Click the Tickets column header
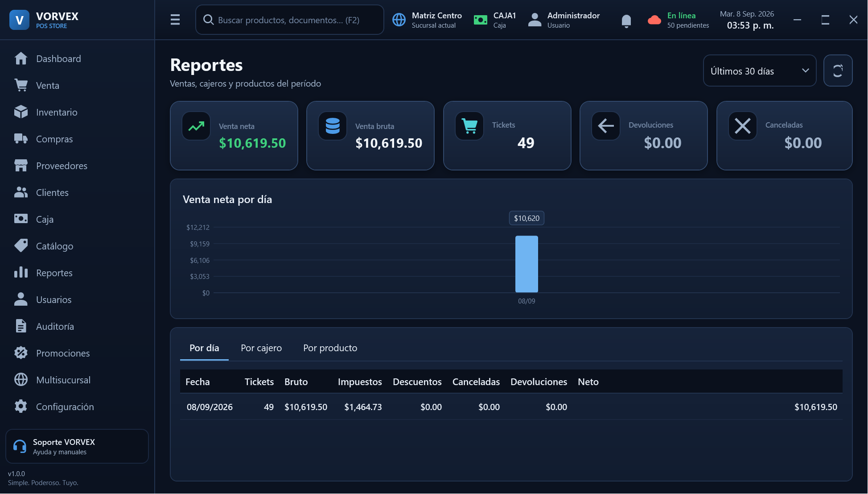This screenshot has height=494, width=868. [259, 382]
